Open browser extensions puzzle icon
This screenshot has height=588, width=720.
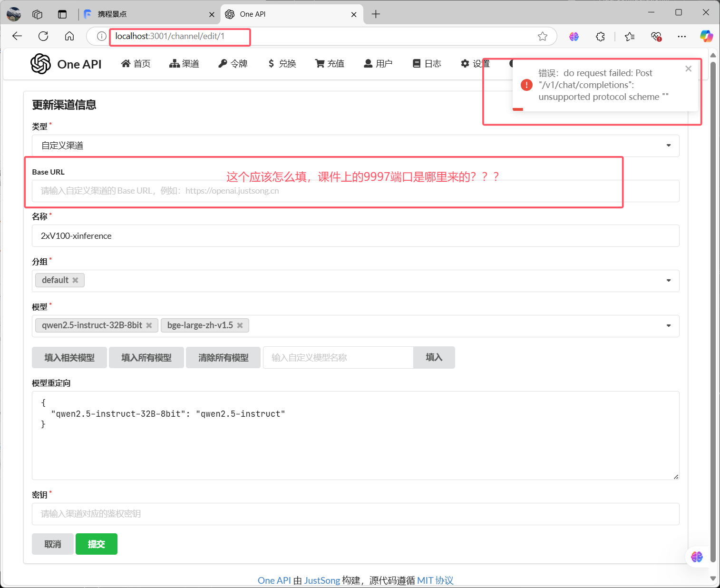(600, 36)
